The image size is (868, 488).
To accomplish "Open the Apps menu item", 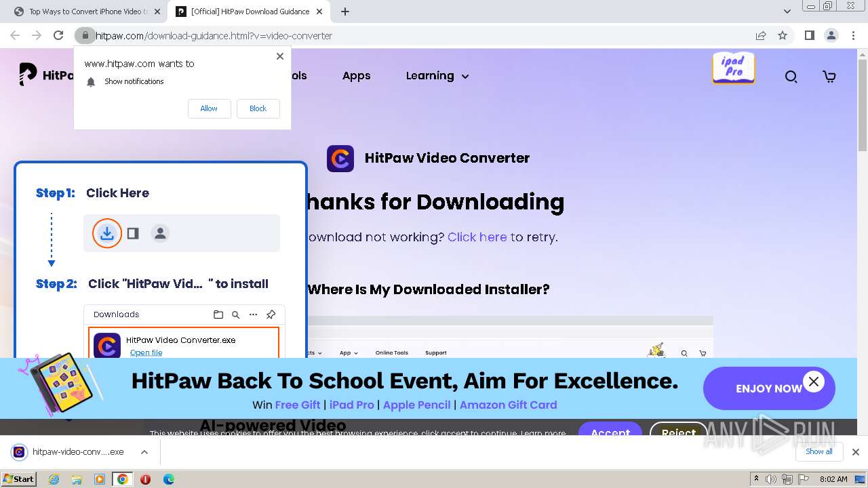I will [x=356, y=76].
